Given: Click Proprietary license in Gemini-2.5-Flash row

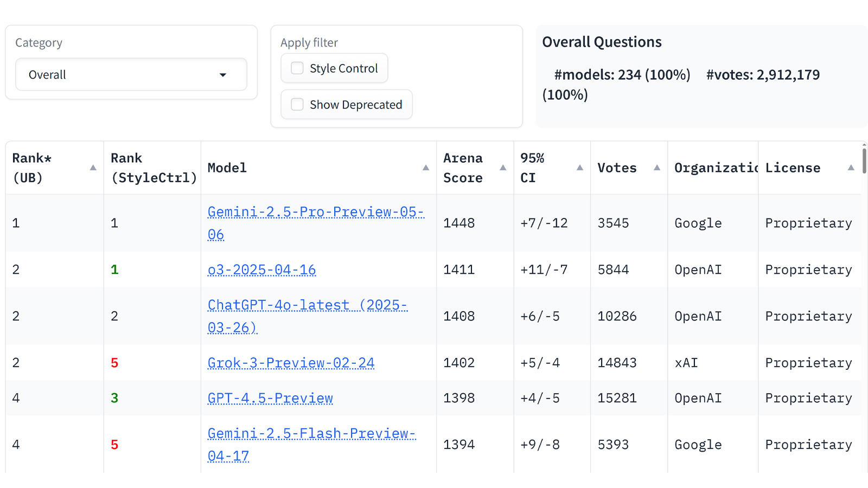Looking at the screenshot, I should (808, 445).
